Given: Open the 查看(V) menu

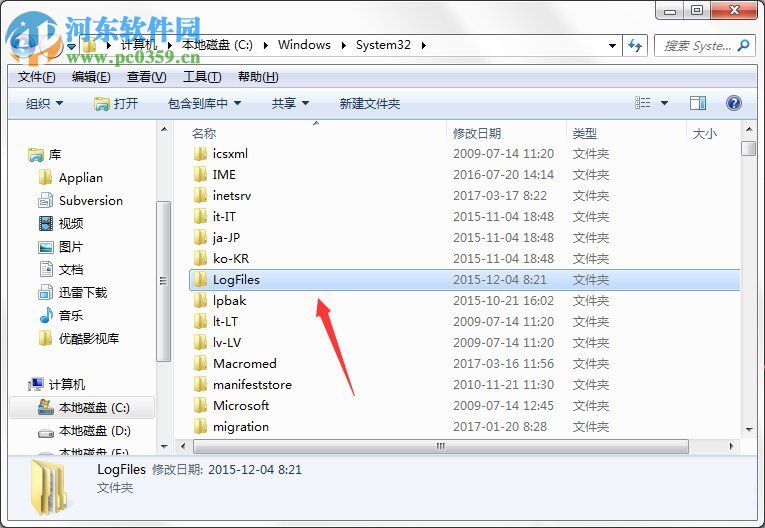Looking at the screenshot, I should tap(146, 77).
